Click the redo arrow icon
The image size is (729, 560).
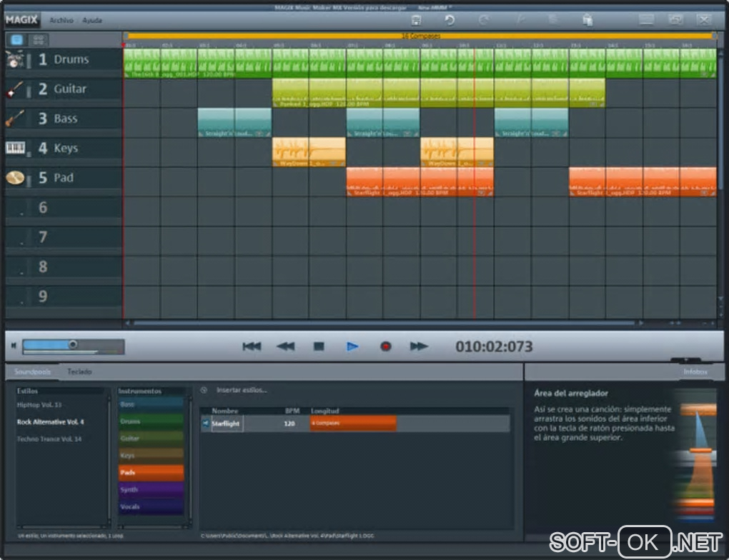point(484,20)
